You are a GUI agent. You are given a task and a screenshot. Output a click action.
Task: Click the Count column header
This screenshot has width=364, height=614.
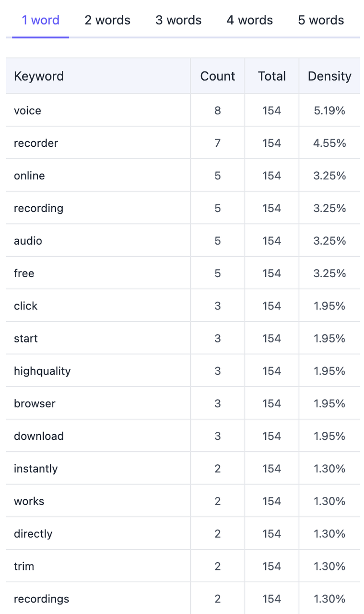click(x=218, y=76)
